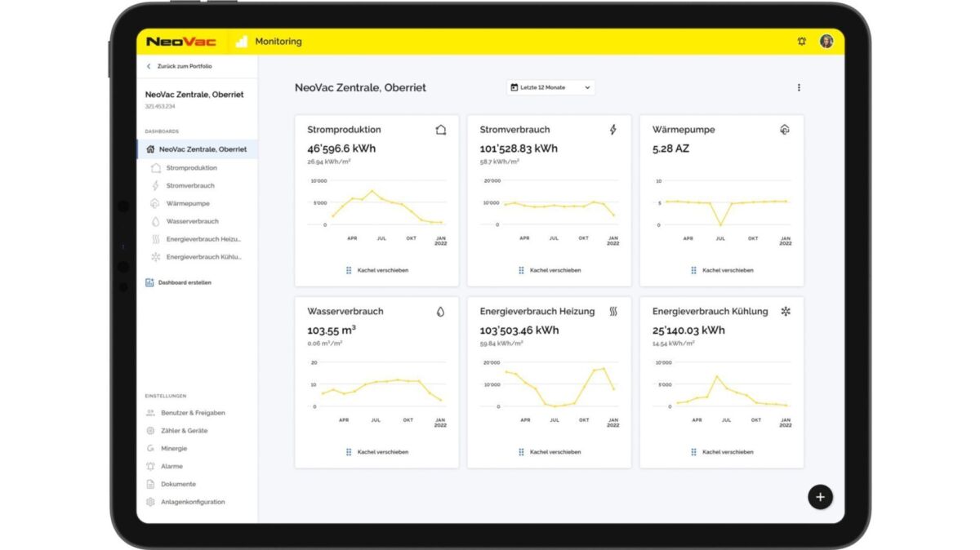Click home icon beside NeoVac Zentrale dashboard
The height and width of the screenshot is (550, 980).
150,149
